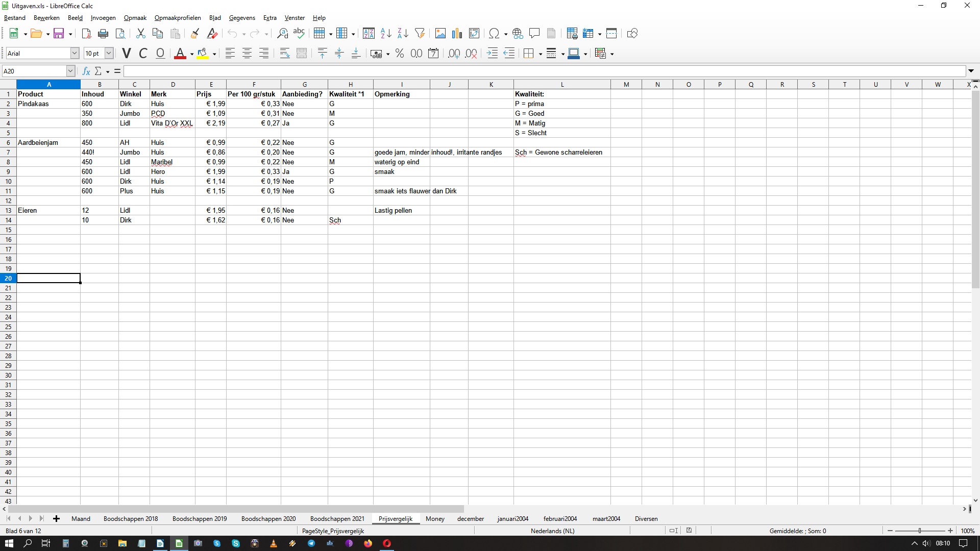Image resolution: width=980 pixels, height=551 pixels.
Task: Open the font name dropdown
Action: [x=75, y=54]
